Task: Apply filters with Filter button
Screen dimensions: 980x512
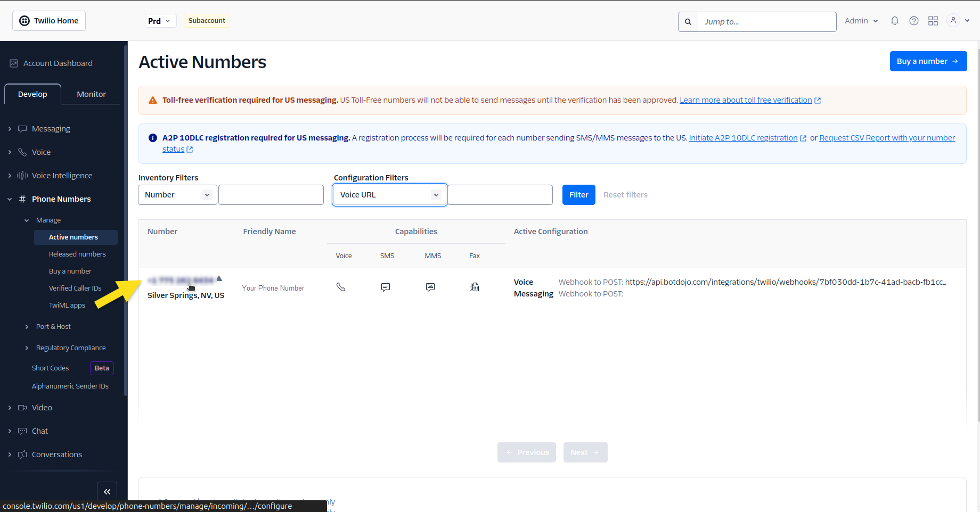Action: click(x=578, y=195)
